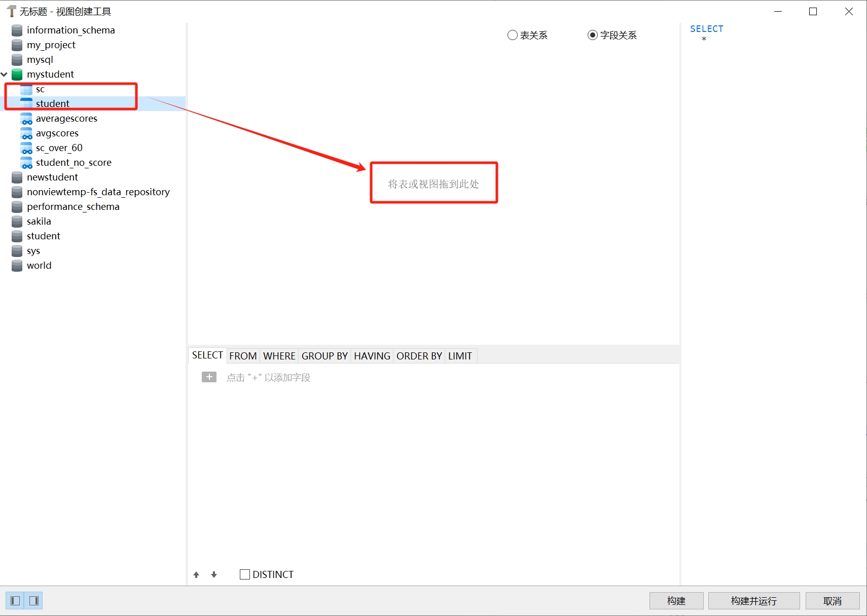
Task: Select the world database in tree
Action: [39, 266]
